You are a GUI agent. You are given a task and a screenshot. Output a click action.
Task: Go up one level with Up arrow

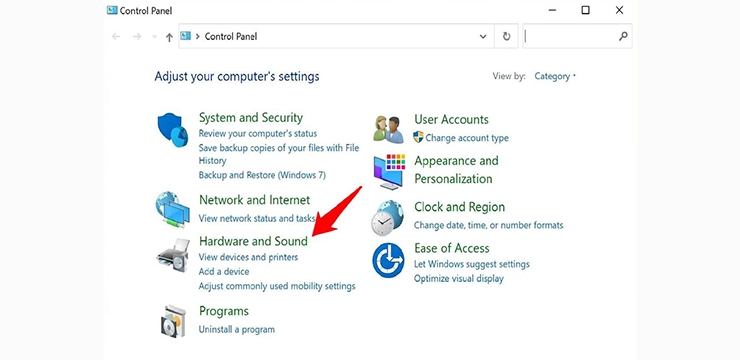tap(169, 37)
